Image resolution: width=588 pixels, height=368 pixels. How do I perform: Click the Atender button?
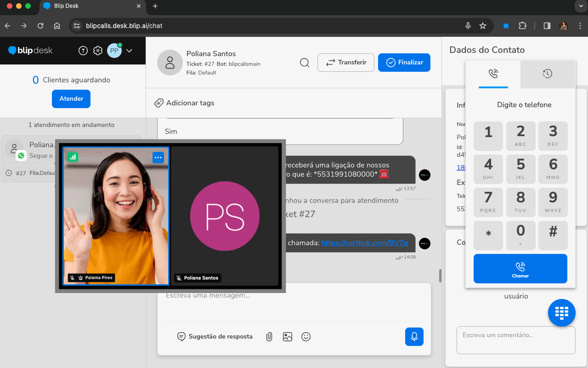(x=71, y=99)
